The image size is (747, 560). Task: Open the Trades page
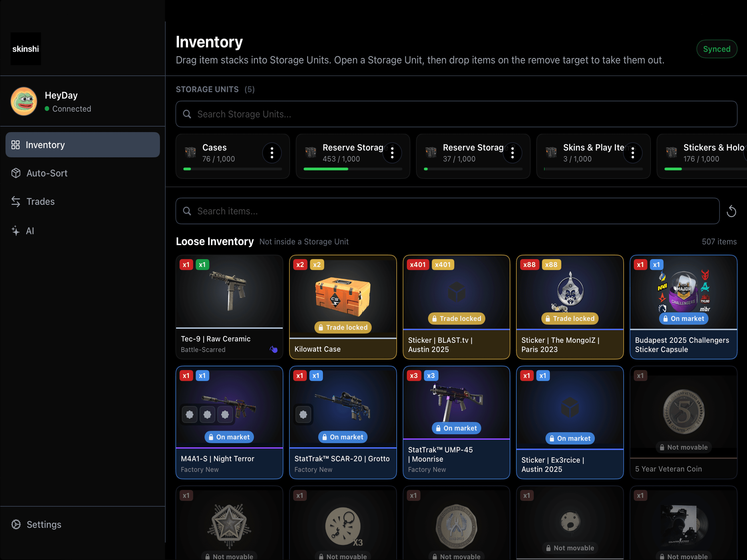(x=82, y=202)
